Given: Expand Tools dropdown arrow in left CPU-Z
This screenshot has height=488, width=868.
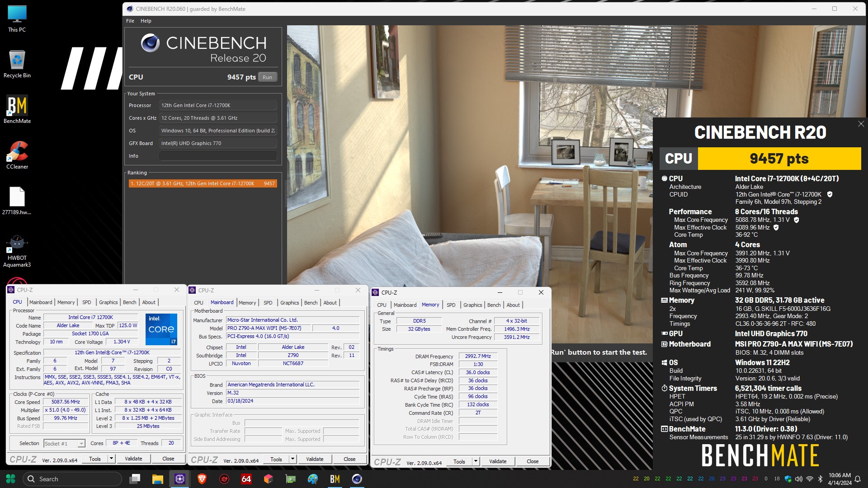Looking at the screenshot, I should (x=111, y=459).
